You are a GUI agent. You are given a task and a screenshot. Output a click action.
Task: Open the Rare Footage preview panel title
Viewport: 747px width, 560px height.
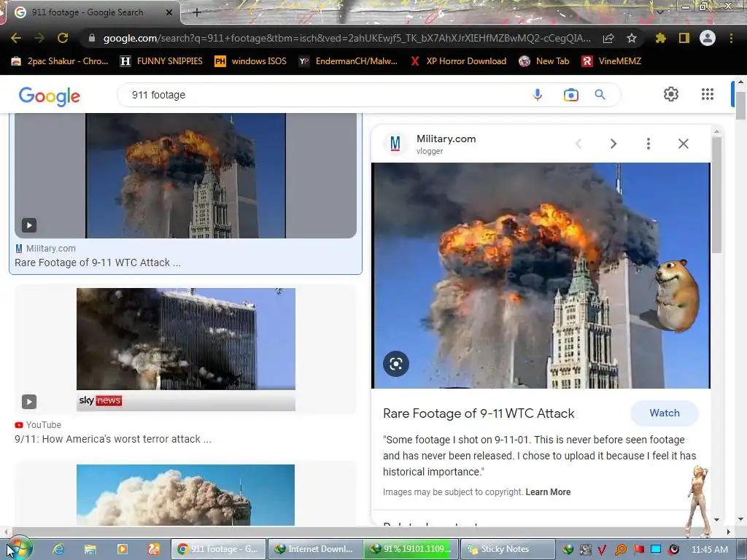(x=479, y=413)
